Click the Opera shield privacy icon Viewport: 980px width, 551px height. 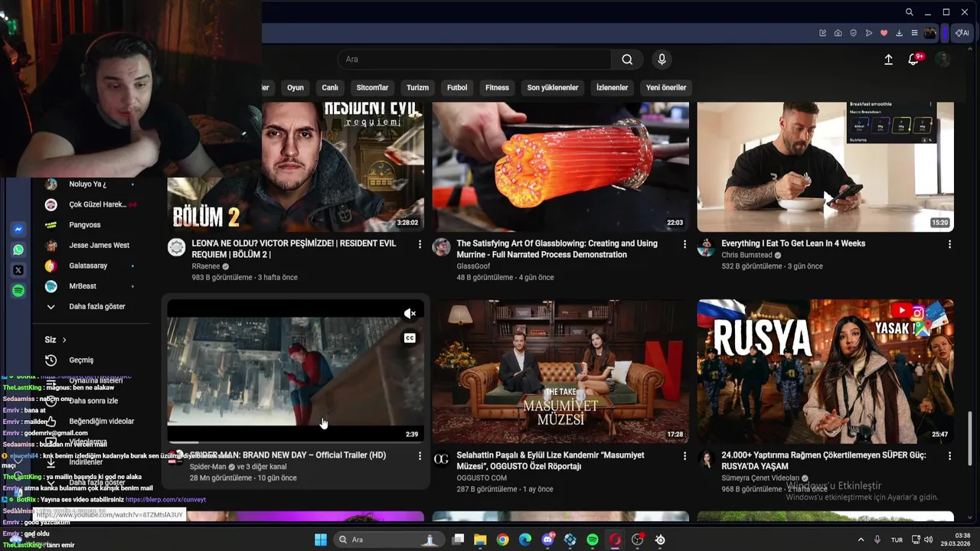click(x=853, y=33)
